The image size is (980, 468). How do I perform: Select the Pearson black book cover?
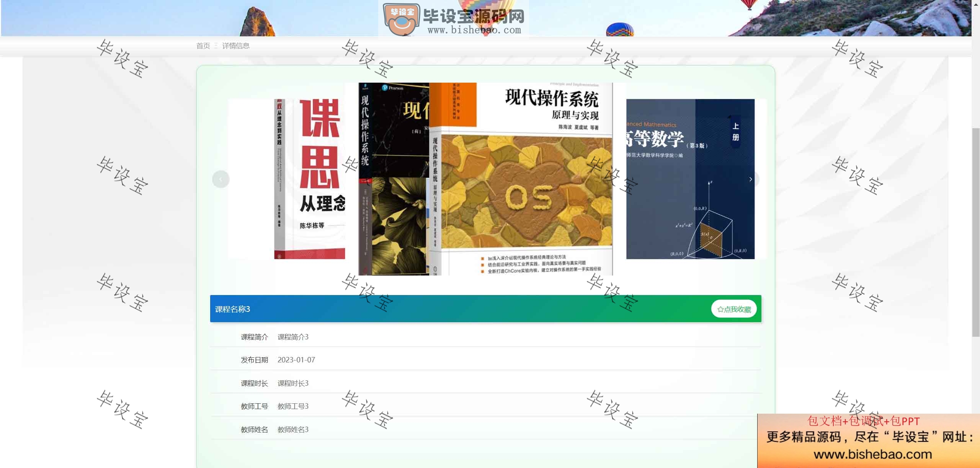click(394, 179)
